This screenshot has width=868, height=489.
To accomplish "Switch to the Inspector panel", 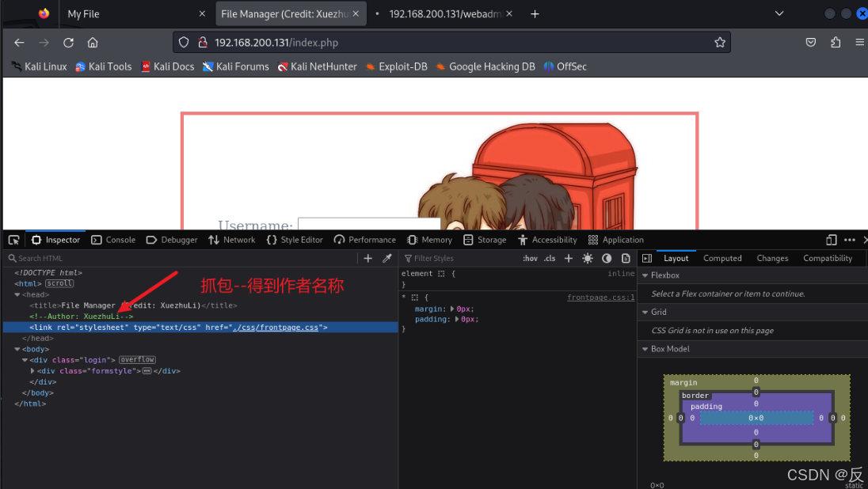I will (56, 240).
